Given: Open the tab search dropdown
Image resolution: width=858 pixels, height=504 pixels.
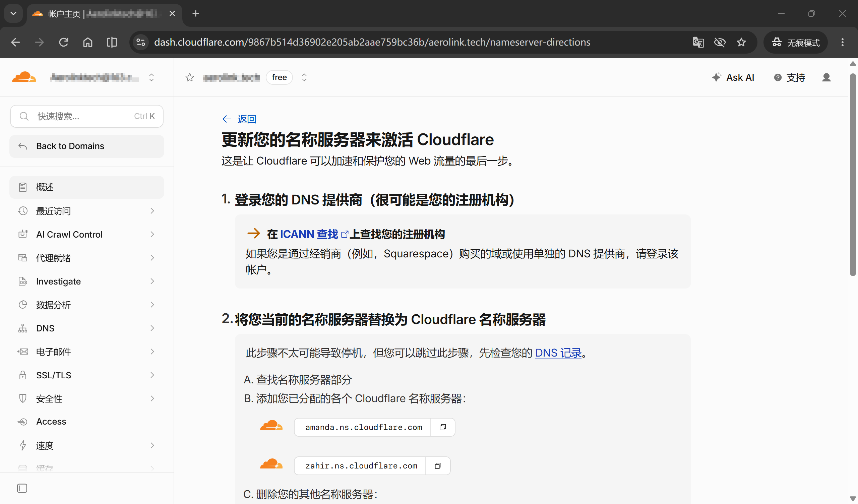Looking at the screenshot, I should tap(14, 14).
